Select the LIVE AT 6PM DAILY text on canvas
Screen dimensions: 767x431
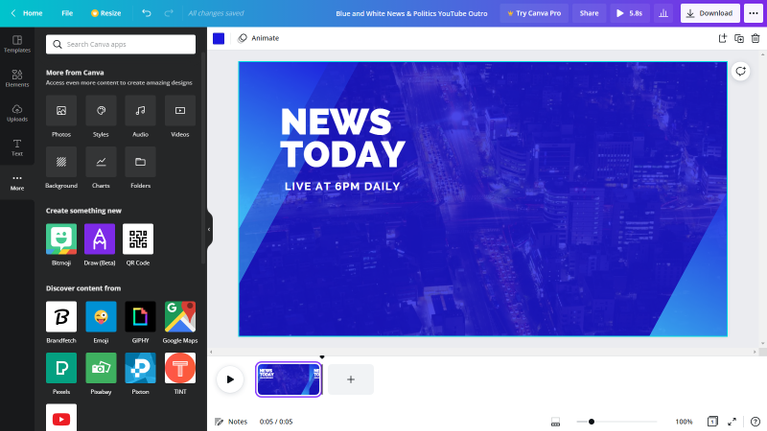point(342,186)
